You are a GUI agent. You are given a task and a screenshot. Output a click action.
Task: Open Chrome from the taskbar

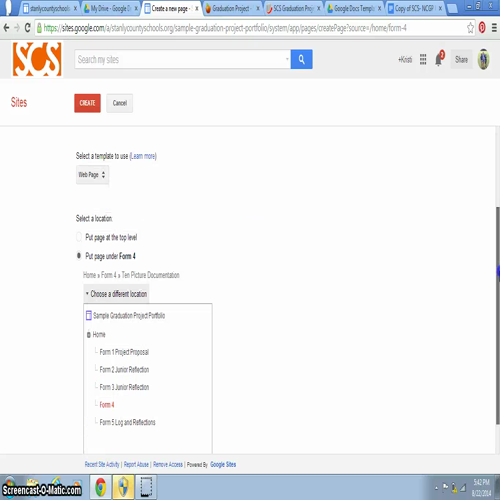(x=100, y=487)
